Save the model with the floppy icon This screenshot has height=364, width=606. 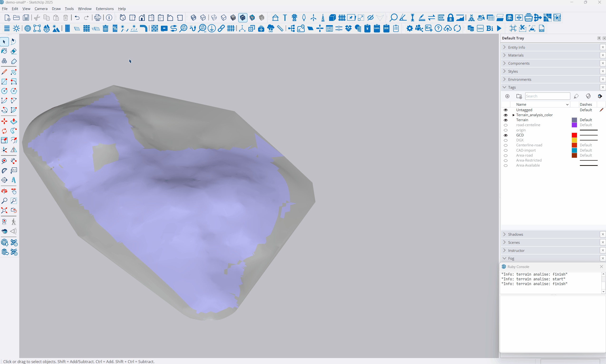click(26, 18)
